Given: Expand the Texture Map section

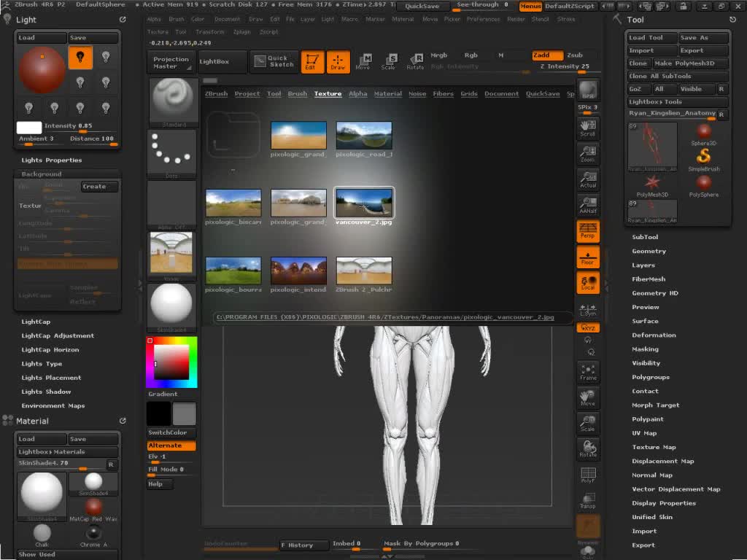Looking at the screenshot, I should click(x=654, y=447).
